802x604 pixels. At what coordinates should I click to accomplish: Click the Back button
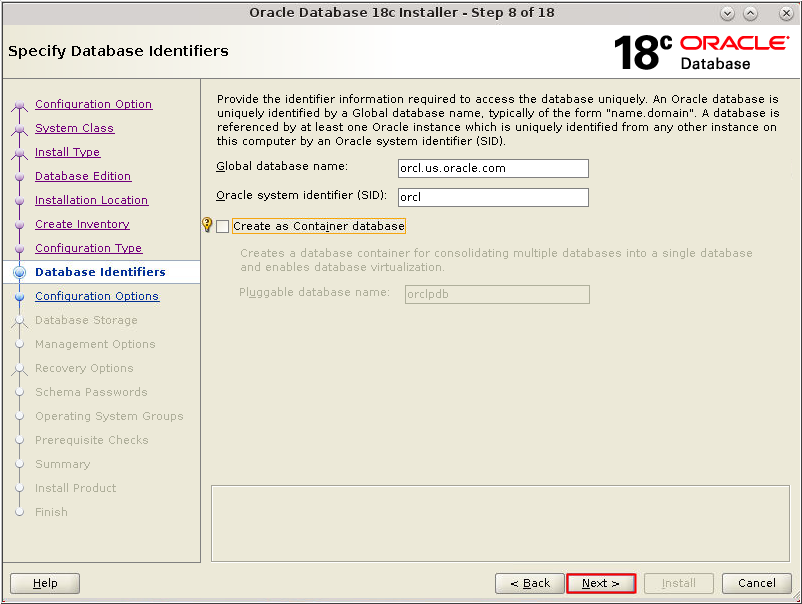tap(529, 583)
